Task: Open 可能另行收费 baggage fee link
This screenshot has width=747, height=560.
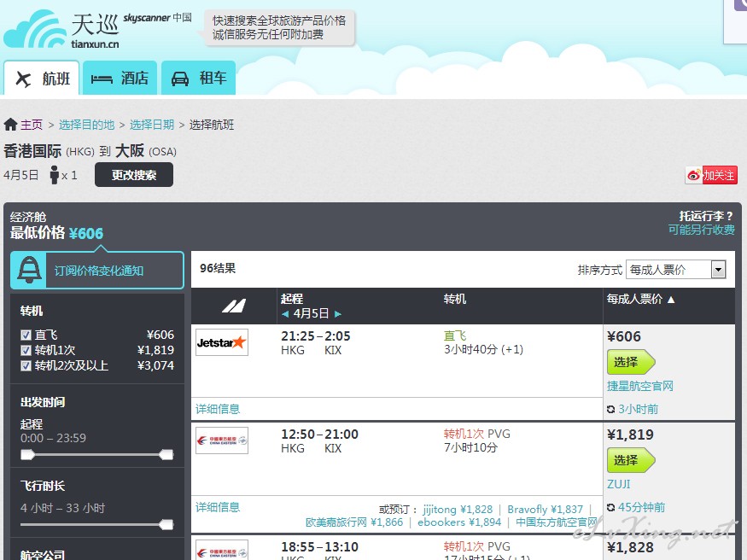Action: [701, 230]
